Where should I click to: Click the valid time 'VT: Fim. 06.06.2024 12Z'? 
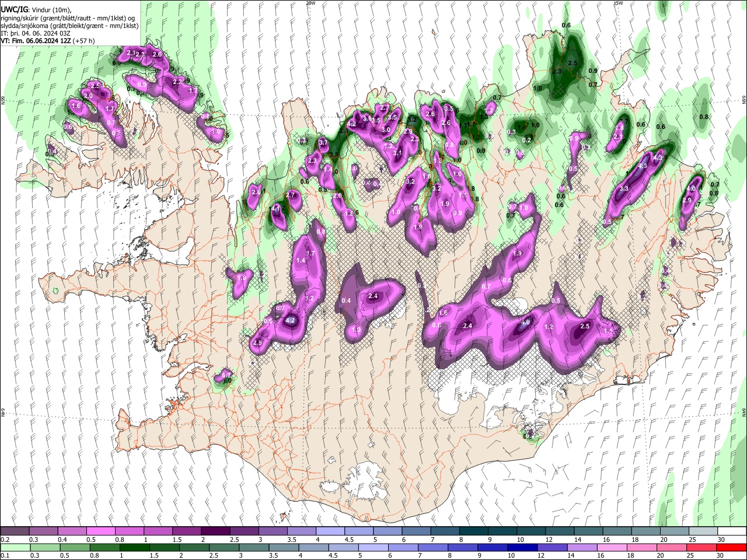click(x=36, y=41)
